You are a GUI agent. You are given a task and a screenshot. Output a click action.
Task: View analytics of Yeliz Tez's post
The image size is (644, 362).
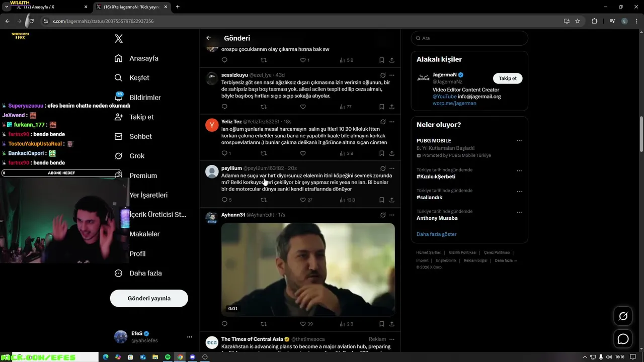[x=347, y=153]
